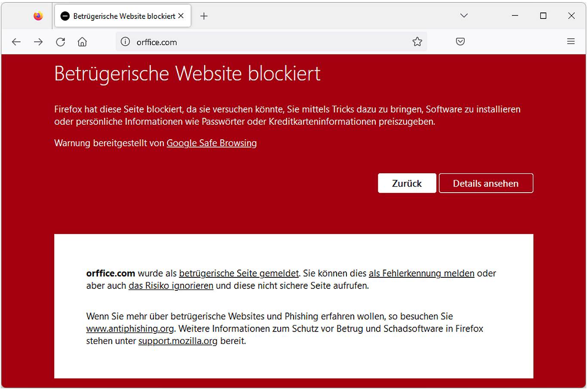Close the Firefox window
The width and height of the screenshot is (588, 390).
pyautogui.click(x=571, y=15)
